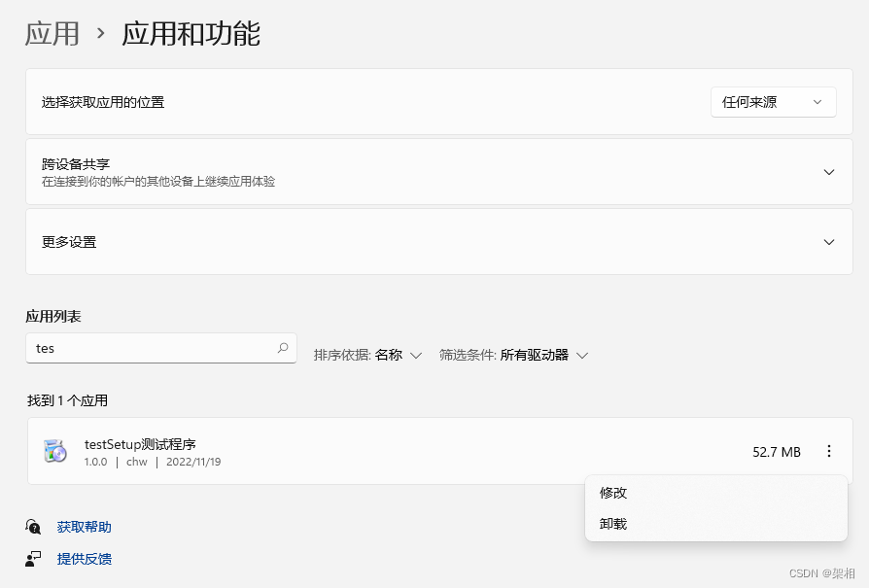This screenshot has height=588, width=869.
Task: Open the 排序依据: 名称 dropdown
Action: tap(368, 356)
